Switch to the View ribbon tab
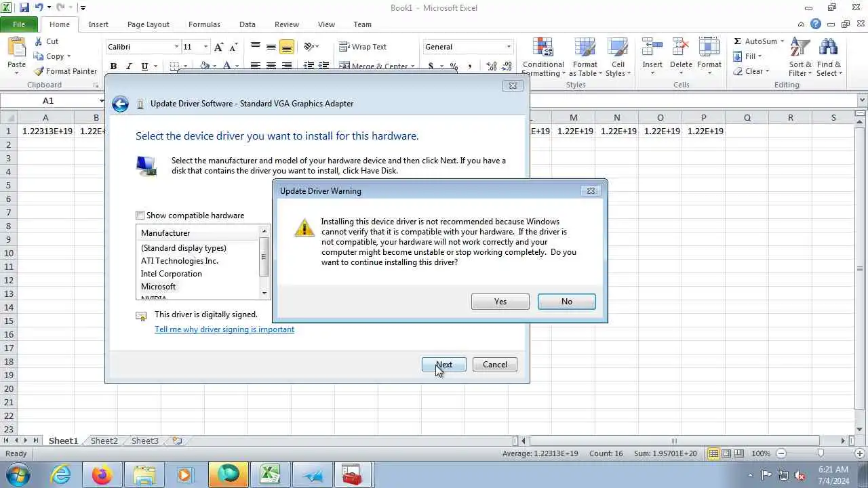This screenshot has width=868, height=488. coord(326,24)
